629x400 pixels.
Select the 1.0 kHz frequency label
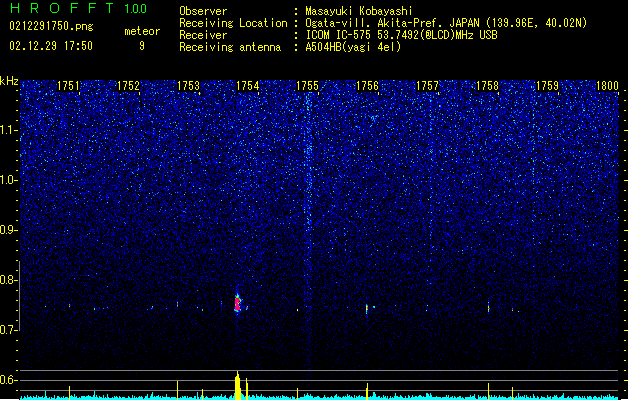8,180
